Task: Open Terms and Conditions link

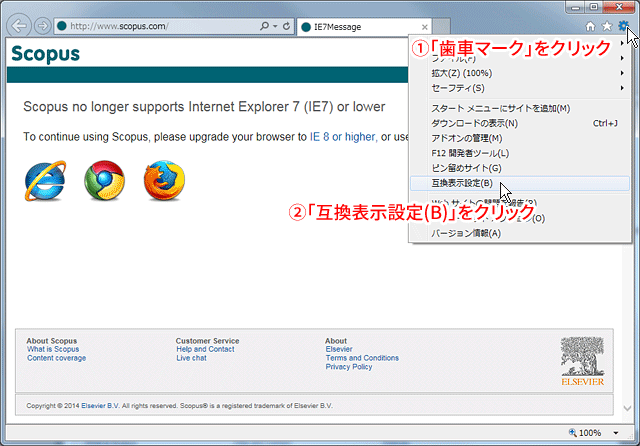Action: coord(362,358)
